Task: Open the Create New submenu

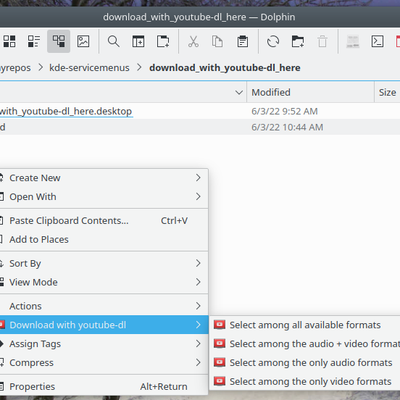Action: click(x=104, y=178)
